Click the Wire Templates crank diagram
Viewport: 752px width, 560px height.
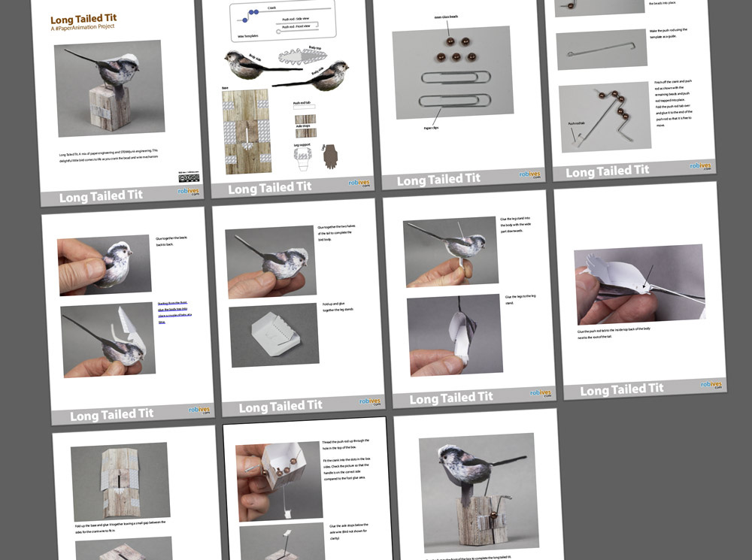click(x=283, y=21)
